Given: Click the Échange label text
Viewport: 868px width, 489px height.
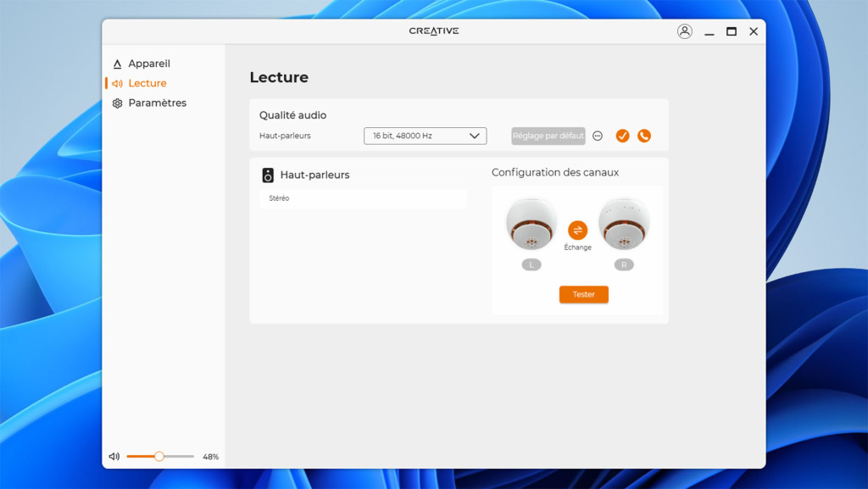Looking at the screenshot, I should pyautogui.click(x=577, y=247).
